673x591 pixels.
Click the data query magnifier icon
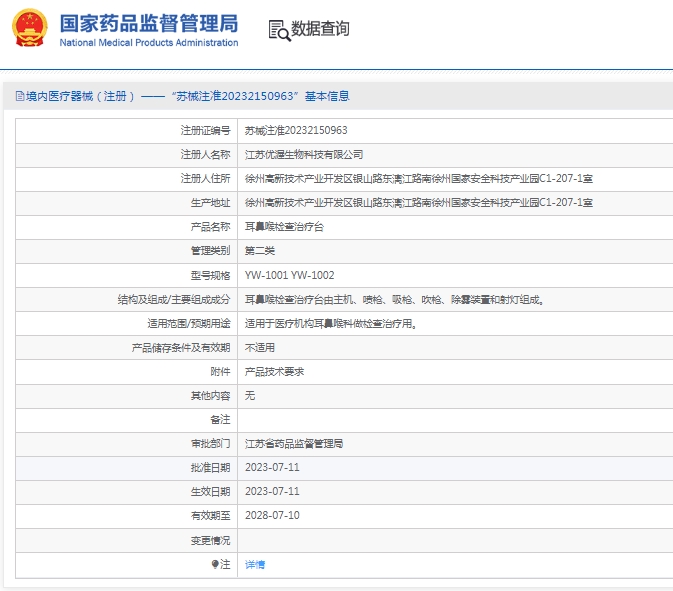279,30
